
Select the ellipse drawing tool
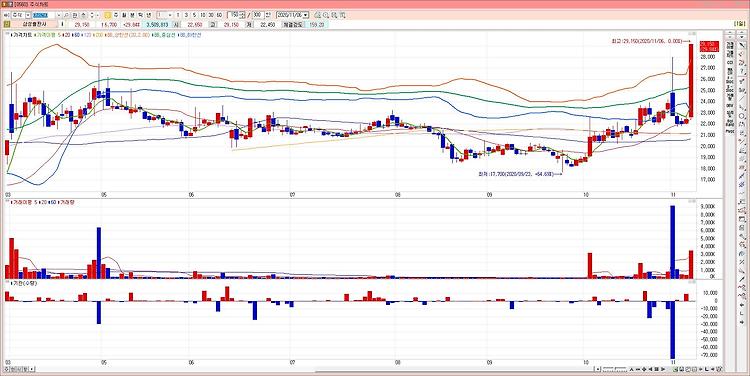[742, 116]
